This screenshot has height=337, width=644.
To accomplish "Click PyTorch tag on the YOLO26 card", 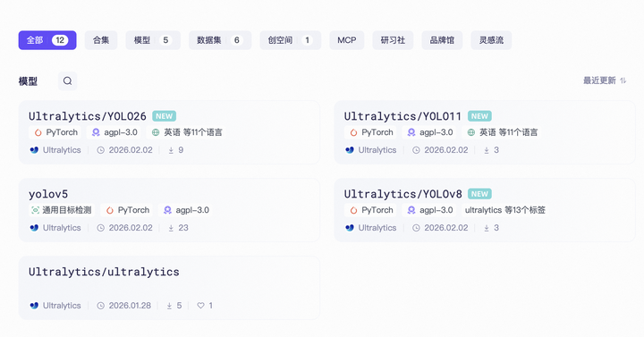I will point(55,132).
